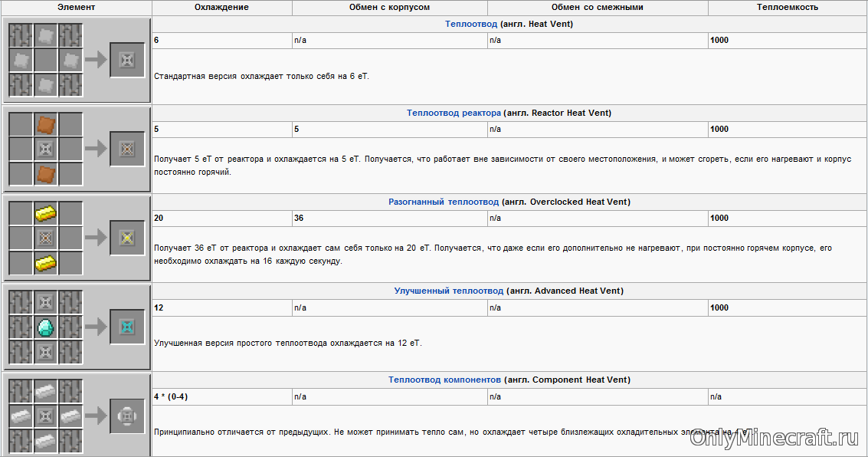The image size is (868, 457).
Task: Click the Component Heat Vent result icon
Action: point(126,416)
